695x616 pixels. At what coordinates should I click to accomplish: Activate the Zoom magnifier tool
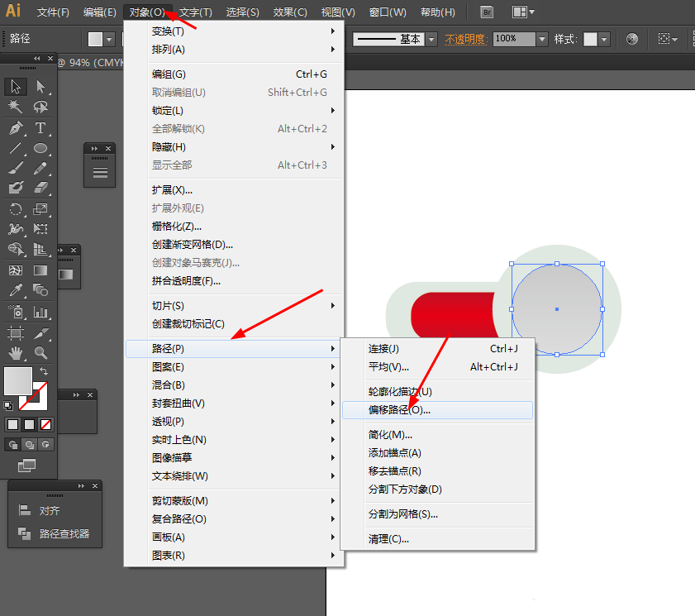click(40, 353)
